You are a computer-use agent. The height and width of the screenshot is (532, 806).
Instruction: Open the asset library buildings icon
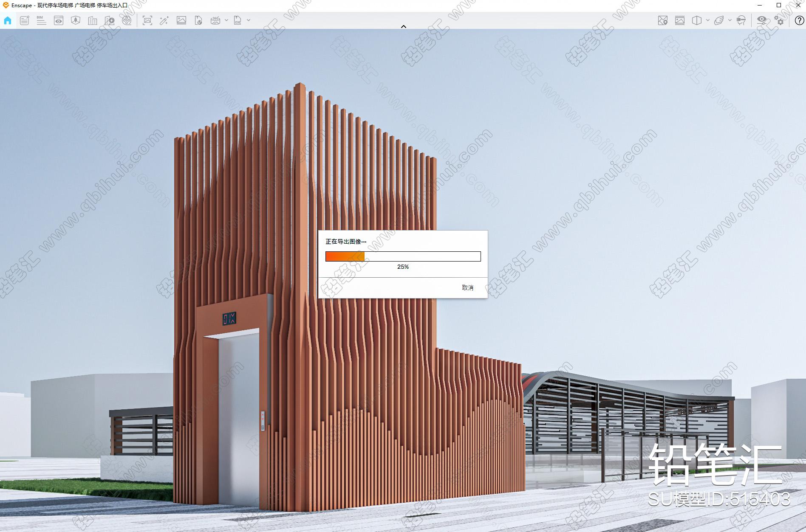[93, 20]
